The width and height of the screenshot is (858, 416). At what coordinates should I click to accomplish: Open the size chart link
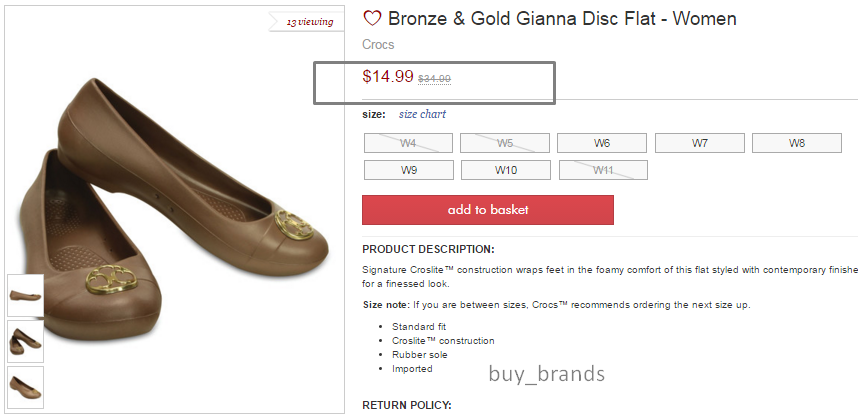click(422, 114)
